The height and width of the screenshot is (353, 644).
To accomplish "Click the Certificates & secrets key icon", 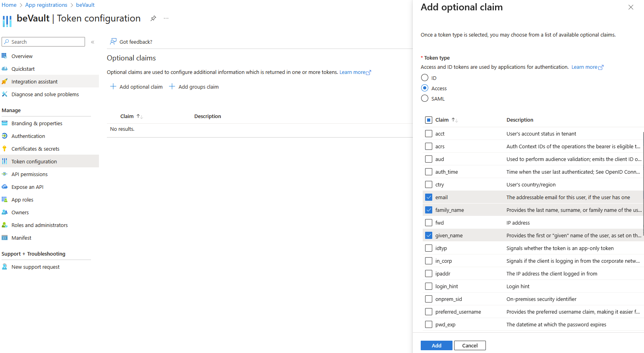I will pos(4,149).
